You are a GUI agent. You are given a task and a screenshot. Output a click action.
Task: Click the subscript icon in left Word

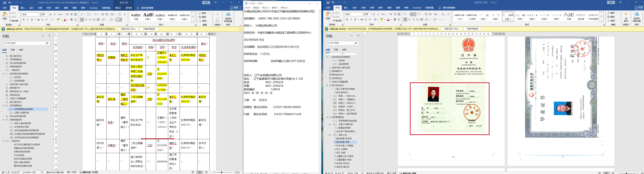42,20
